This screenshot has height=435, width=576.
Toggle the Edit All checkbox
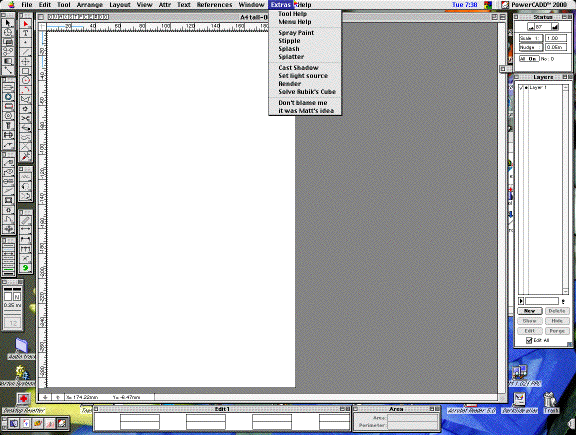[x=529, y=341]
